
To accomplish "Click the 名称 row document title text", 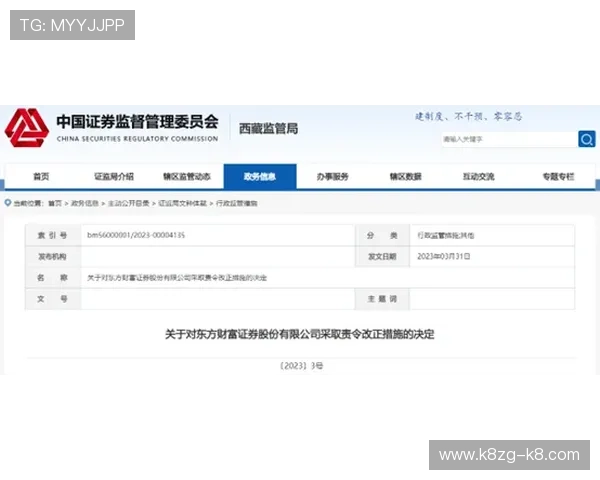I will [177, 278].
